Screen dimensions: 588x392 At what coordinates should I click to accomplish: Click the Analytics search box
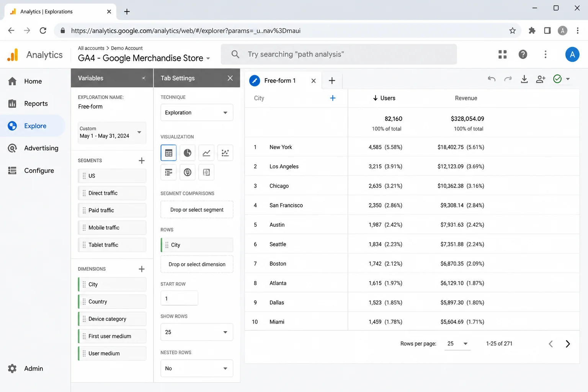click(339, 54)
